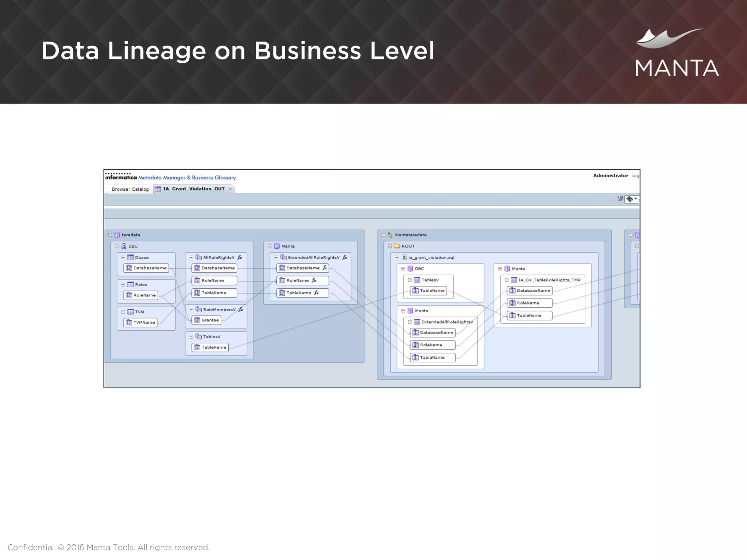Click the teradata database icon
The width and height of the screenshot is (747, 560).
click(x=117, y=235)
